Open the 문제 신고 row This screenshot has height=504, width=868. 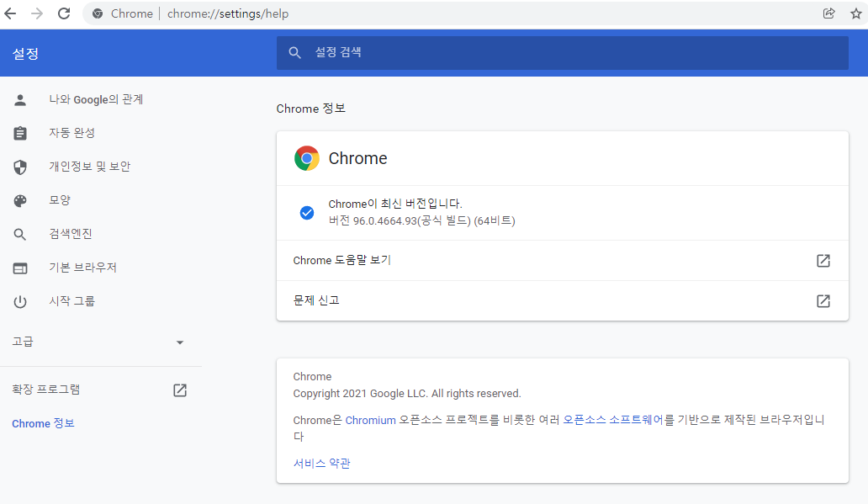(x=563, y=300)
